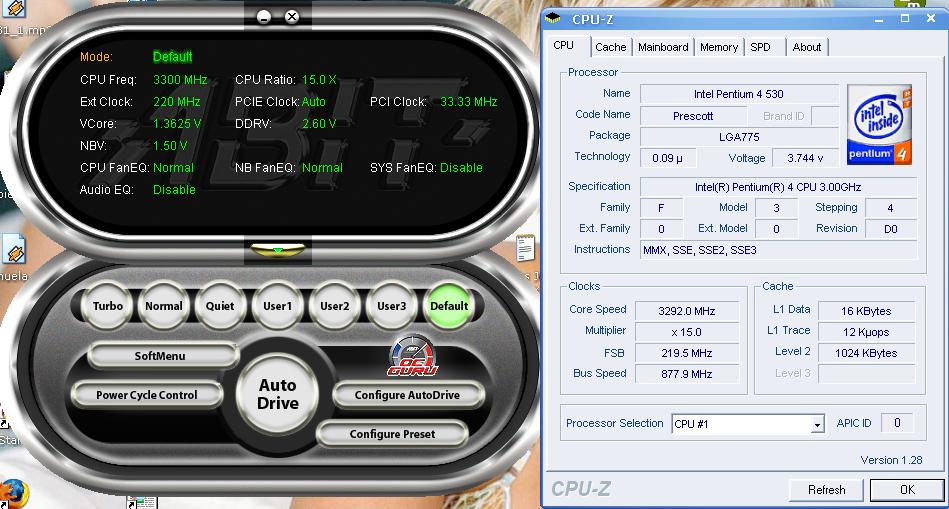Screen dimensions: 949x509
Task: Click the Version 1.28 label
Action: [x=891, y=461]
